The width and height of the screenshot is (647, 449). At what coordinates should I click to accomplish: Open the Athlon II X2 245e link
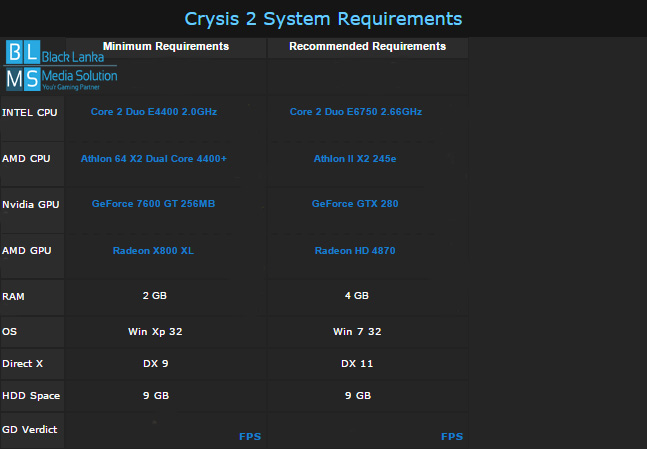click(355, 159)
